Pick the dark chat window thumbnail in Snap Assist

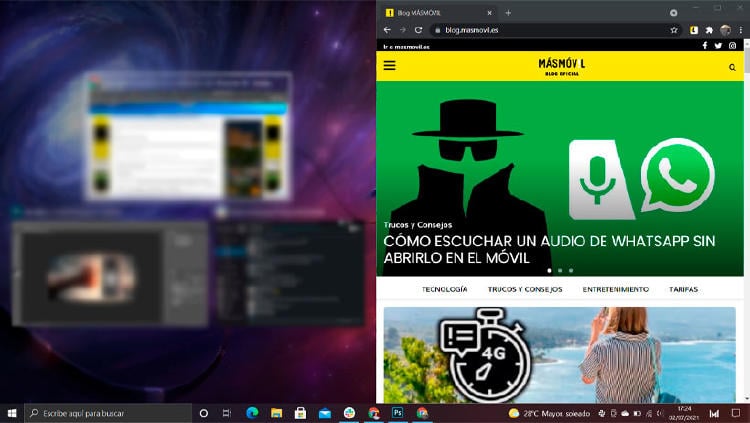[x=289, y=273]
